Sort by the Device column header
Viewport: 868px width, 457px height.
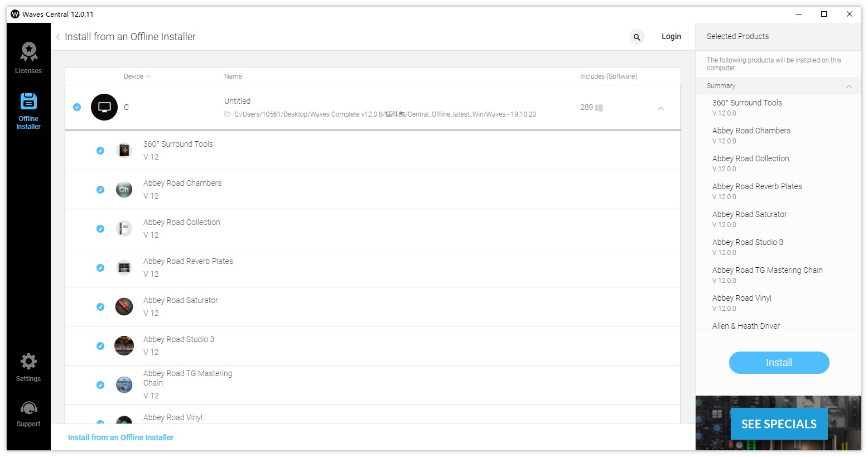(x=137, y=76)
